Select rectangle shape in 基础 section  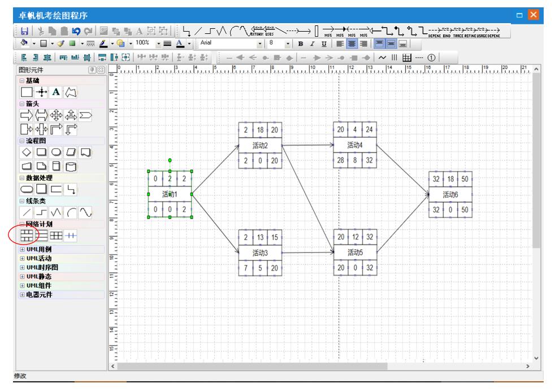coord(27,92)
